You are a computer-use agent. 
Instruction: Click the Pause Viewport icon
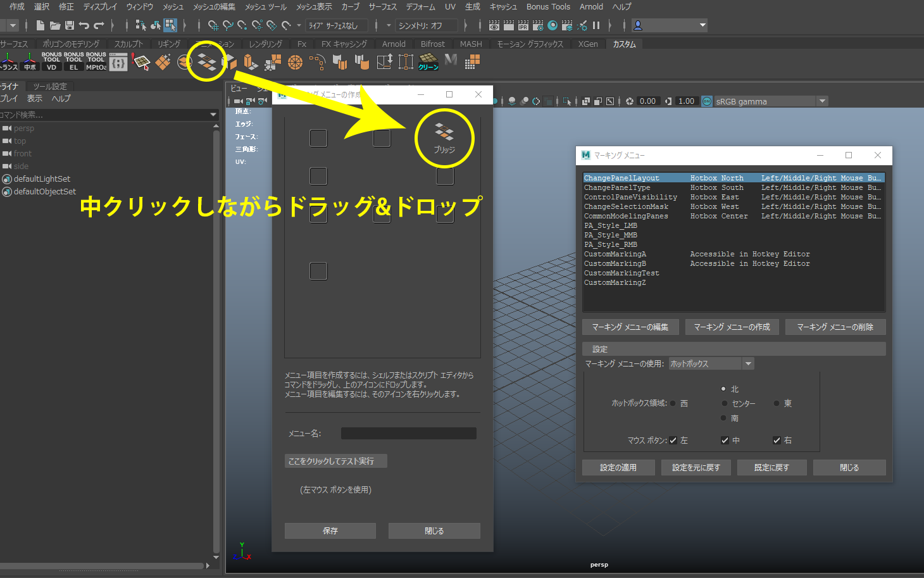coord(596,25)
